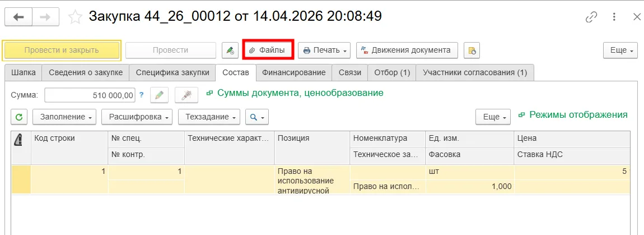Screen dimensions: 644x235
Task: Select the Право на использование антивирусной cell
Action: pos(312,179)
